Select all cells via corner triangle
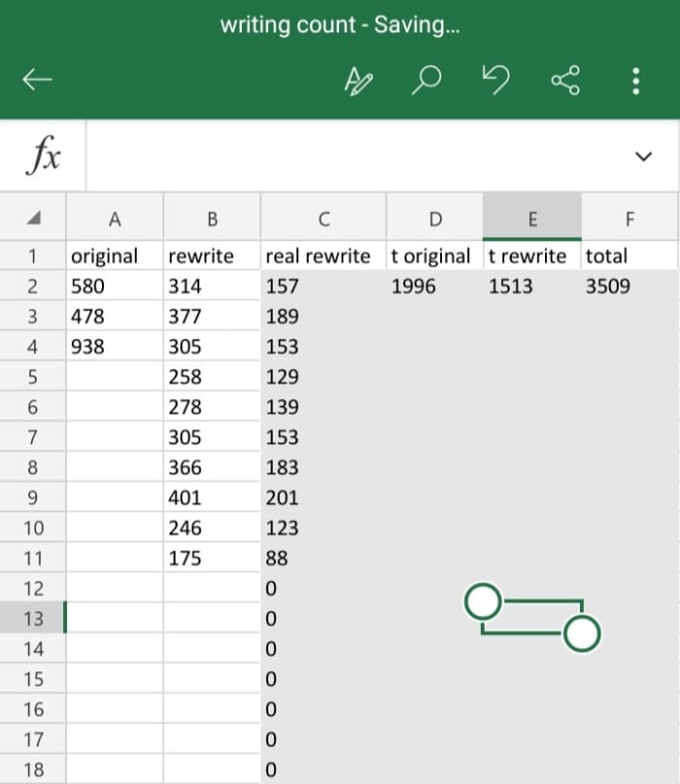Image resolution: width=680 pixels, height=784 pixels. click(x=33, y=218)
